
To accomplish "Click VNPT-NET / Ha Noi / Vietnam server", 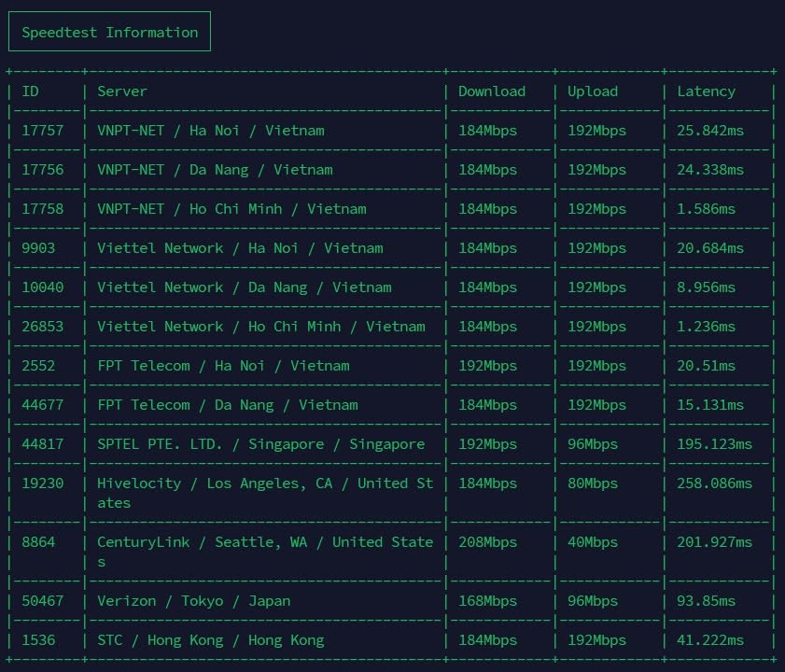I will tap(211, 131).
